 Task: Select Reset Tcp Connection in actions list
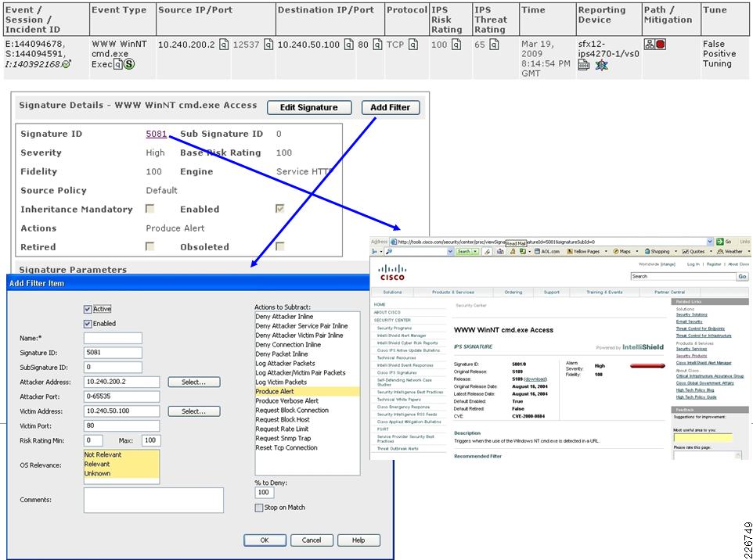pos(286,447)
